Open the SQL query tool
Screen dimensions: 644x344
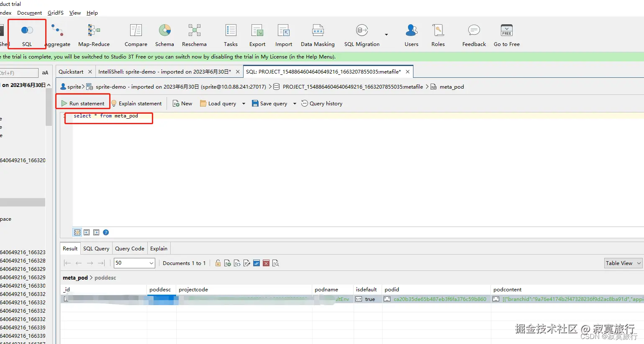pyautogui.click(x=27, y=34)
